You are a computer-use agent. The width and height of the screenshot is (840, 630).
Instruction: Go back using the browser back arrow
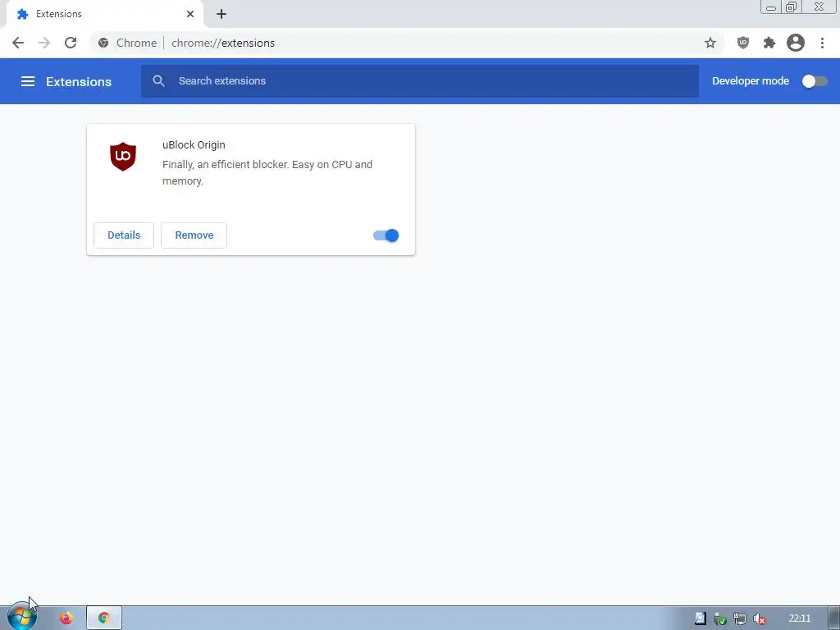point(18,43)
